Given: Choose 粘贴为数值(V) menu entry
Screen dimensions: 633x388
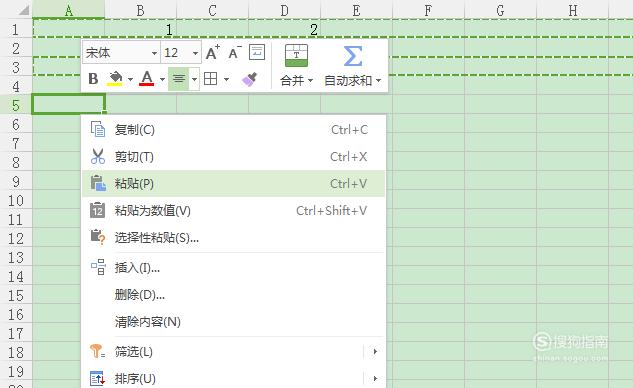Looking at the screenshot, I should [x=233, y=210].
